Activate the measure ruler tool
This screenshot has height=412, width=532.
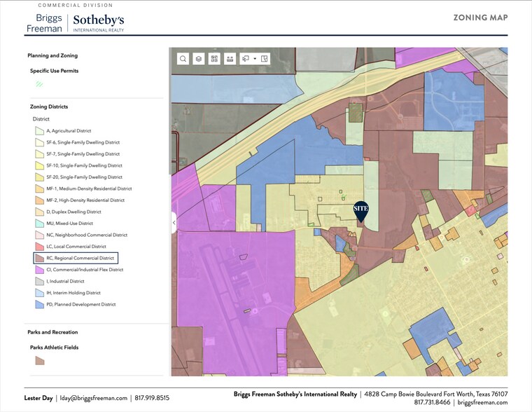pos(230,59)
